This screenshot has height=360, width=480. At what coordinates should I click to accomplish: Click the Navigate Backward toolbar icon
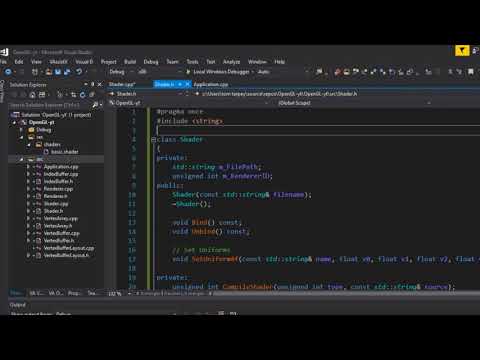(x=8, y=72)
